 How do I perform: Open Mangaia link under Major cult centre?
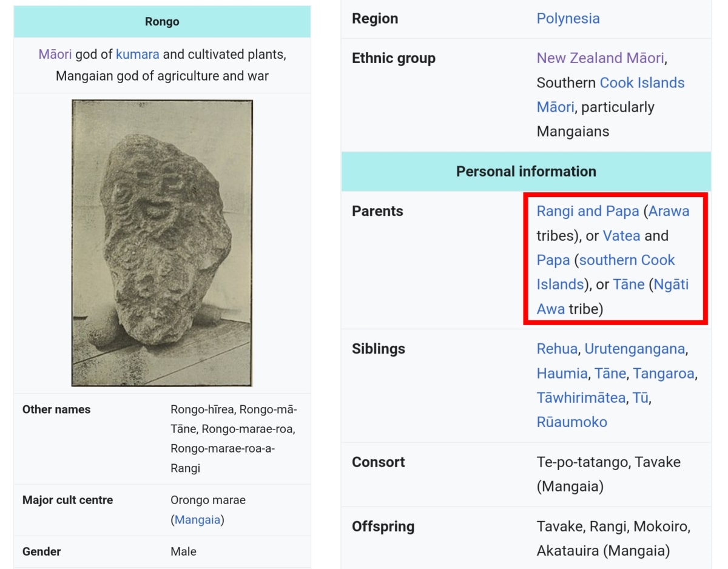(197, 520)
